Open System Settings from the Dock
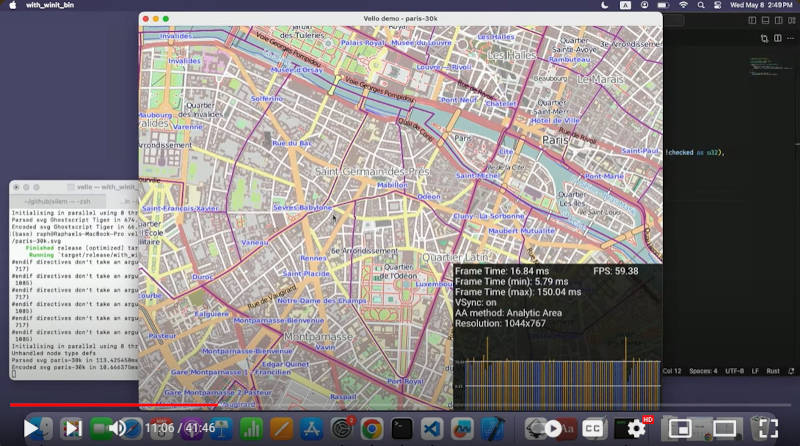This screenshot has height=446, width=800. pyautogui.click(x=342, y=429)
